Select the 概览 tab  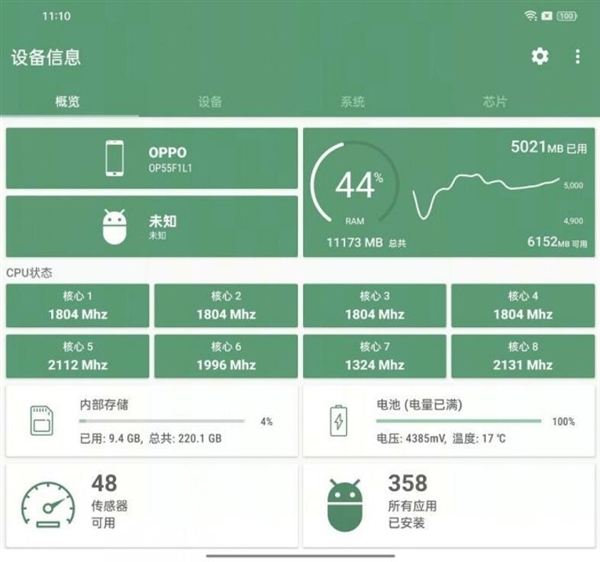pyautogui.click(x=68, y=102)
